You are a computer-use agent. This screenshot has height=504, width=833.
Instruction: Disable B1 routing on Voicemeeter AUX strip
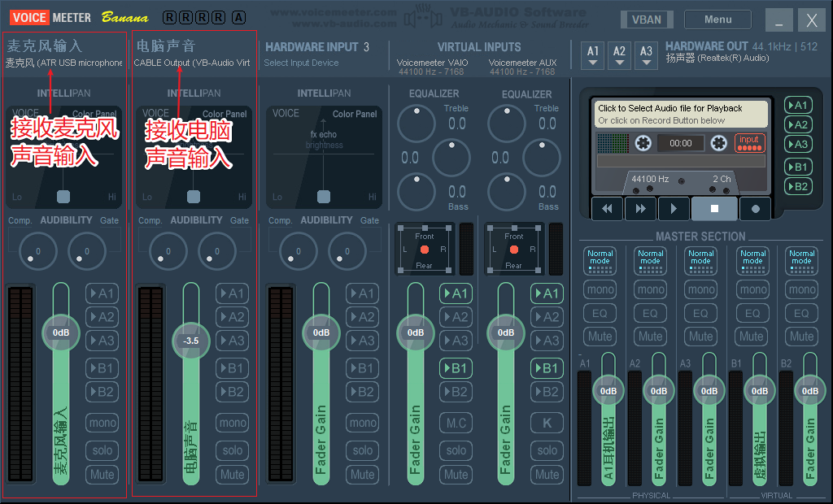tap(547, 368)
